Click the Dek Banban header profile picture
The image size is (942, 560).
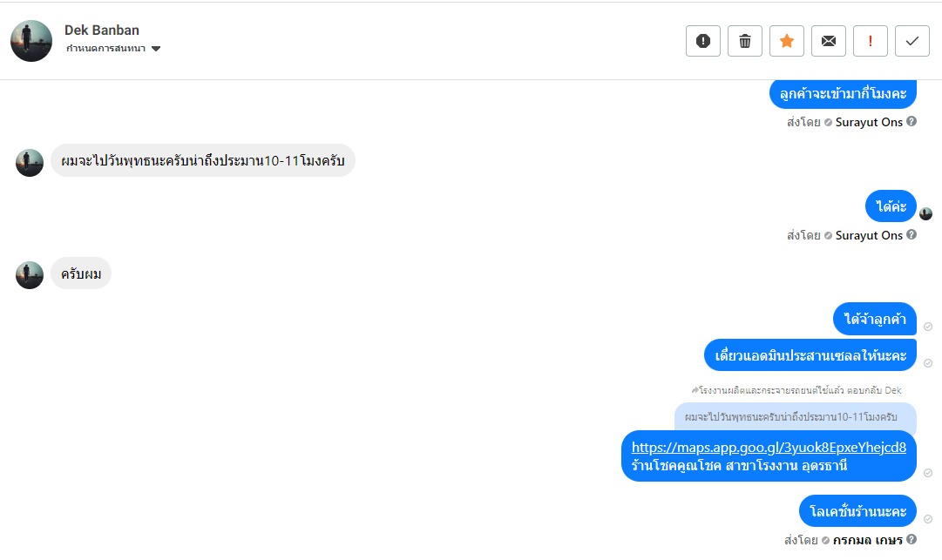click(x=31, y=41)
